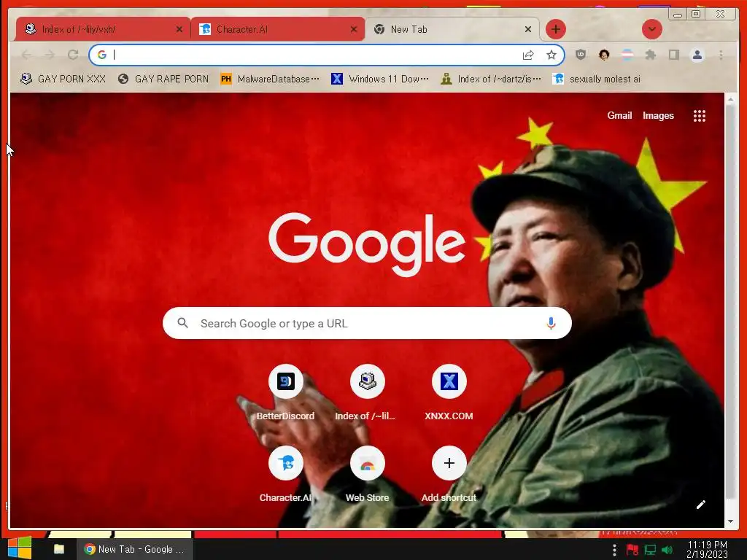This screenshot has height=560, width=747.
Task: Open the Google apps grid
Action: tap(699, 116)
